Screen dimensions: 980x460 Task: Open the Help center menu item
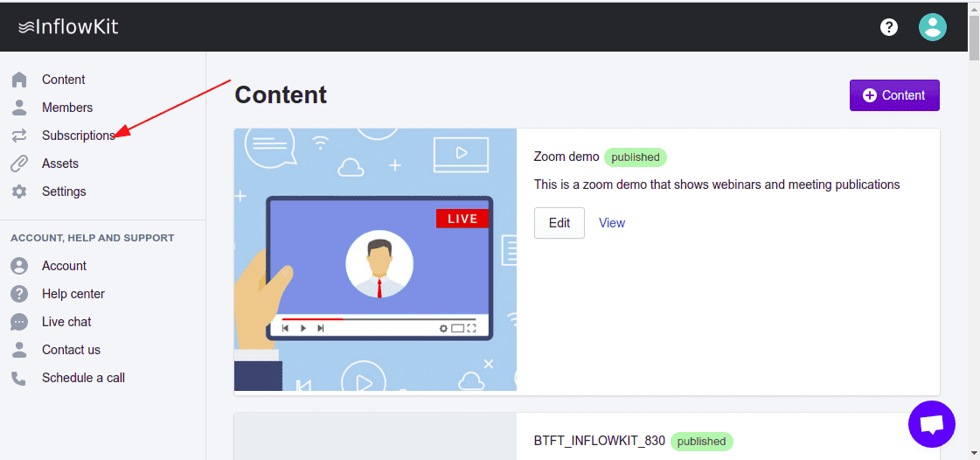[73, 294]
